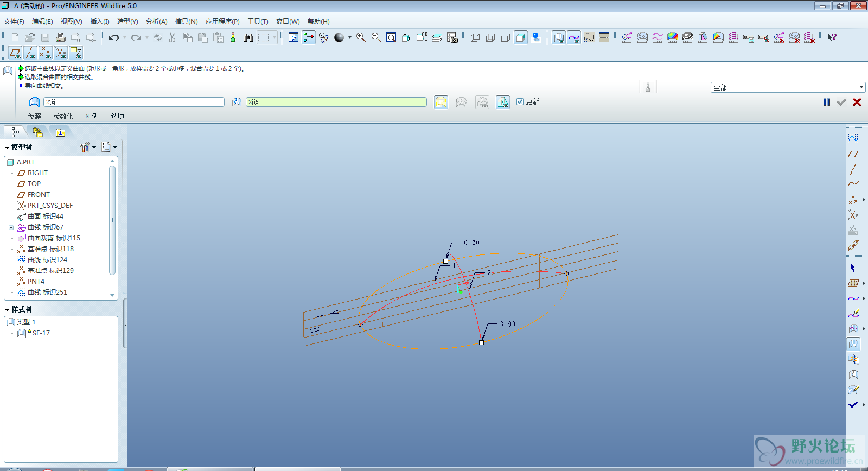868x471 pixels.
Task: Click the Zoom Out magnifier icon
Action: coord(376,37)
